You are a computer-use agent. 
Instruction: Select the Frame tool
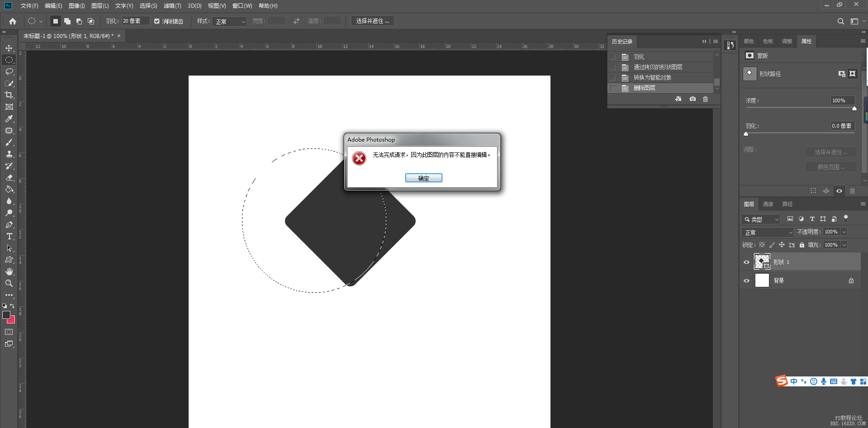9,107
